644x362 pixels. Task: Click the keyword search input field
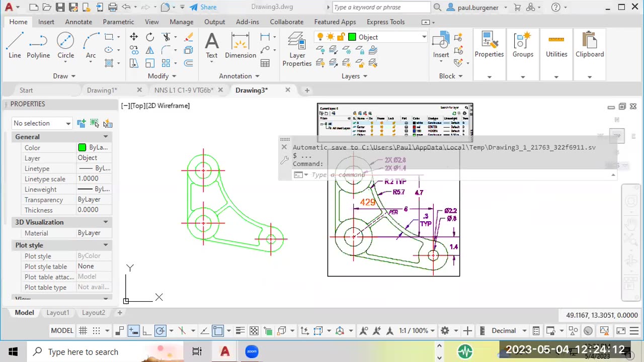tap(381, 7)
